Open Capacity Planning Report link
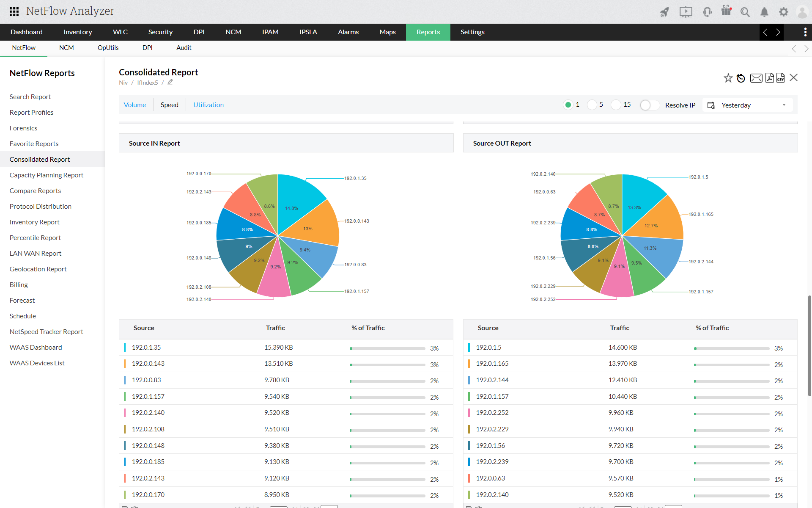The width and height of the screenshot is (812, 508). tap(47, 175)
